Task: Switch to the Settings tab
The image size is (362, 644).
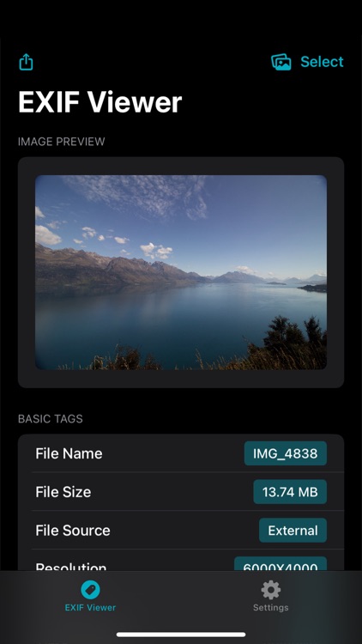Action: [x=271, y=596]
